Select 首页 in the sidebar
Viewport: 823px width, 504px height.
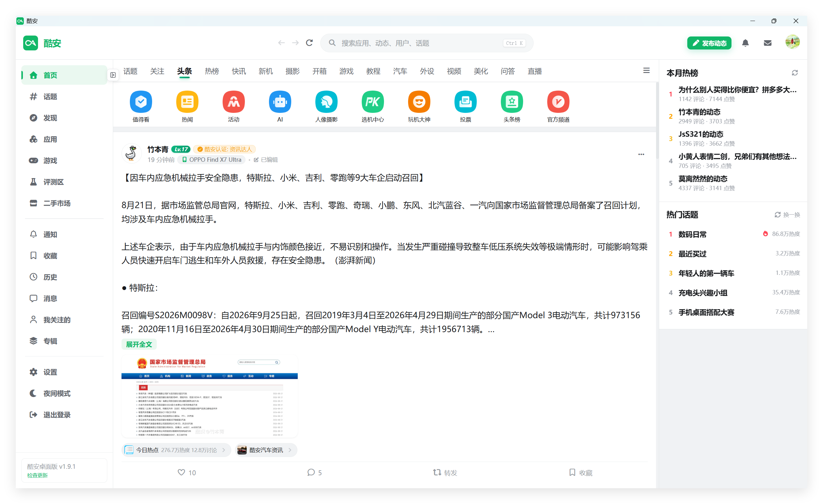(64, 75)
